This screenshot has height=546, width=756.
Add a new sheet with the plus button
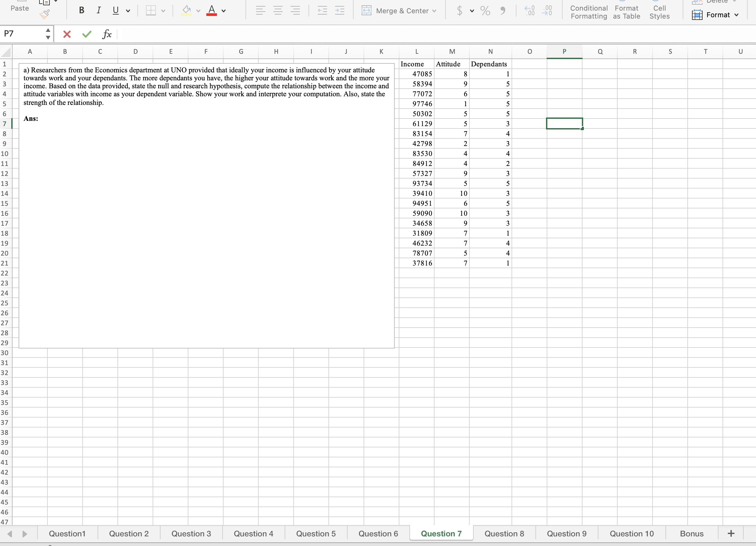pyautogui.click(x=730, y=533)
